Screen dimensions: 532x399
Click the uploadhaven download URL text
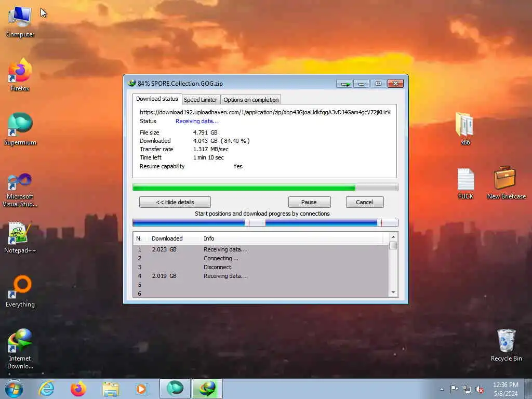265,112
